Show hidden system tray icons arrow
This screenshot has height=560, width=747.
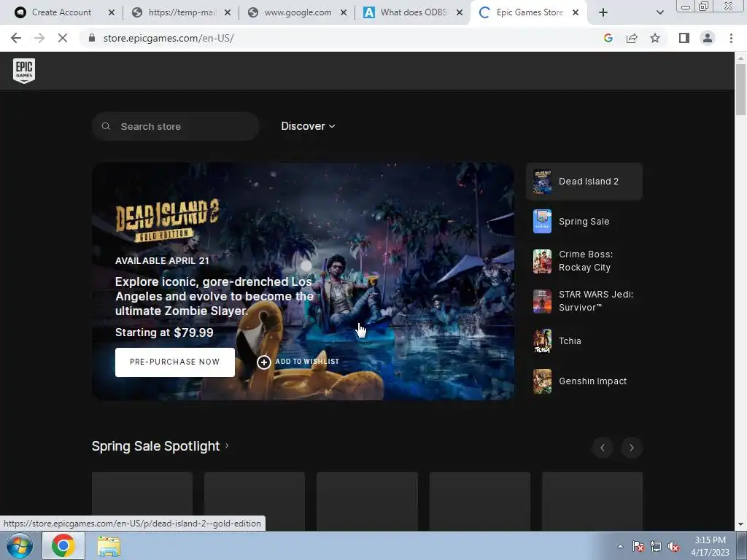(x=620, y=546)
